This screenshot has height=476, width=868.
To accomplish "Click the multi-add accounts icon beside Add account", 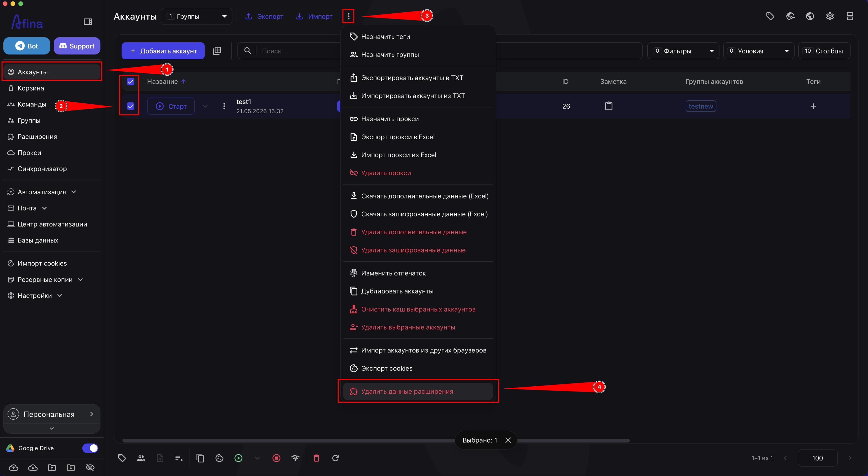I will point(217,51).
